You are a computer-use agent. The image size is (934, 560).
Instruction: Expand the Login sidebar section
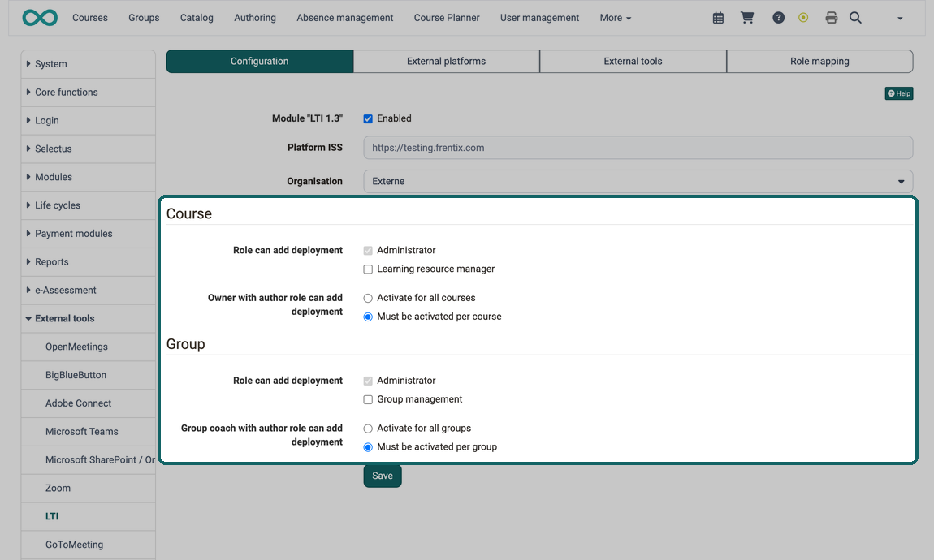click(x=89, y=120)
